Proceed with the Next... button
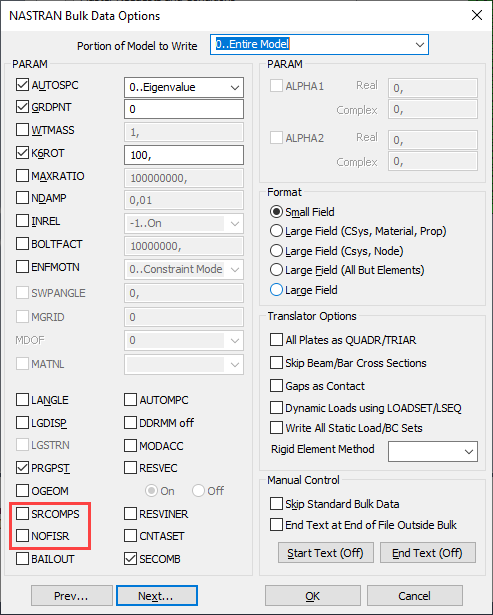Viewport: 493px width, 615px height. coord(156,596)
